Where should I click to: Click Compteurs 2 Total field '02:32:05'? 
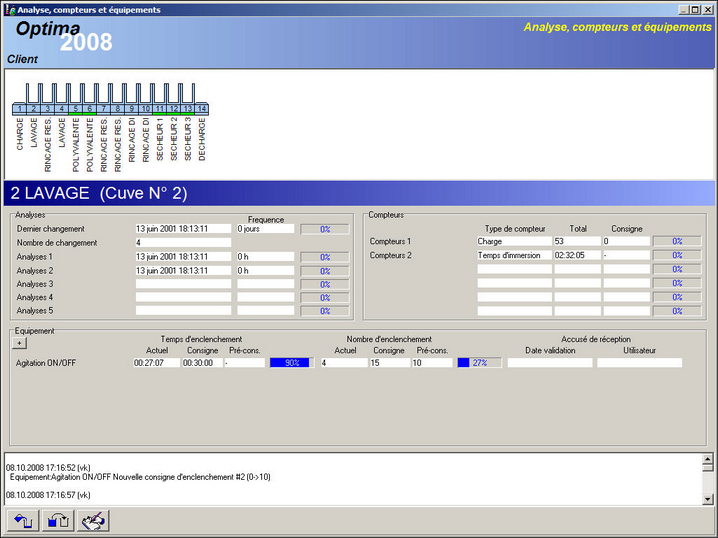click(577, 255)
